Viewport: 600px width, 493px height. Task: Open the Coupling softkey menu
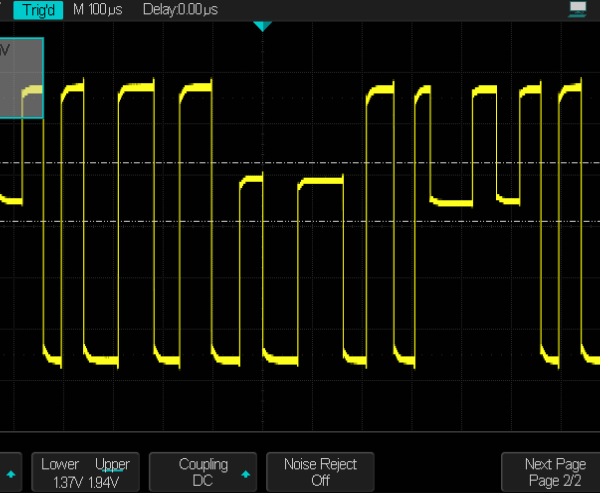203,472
